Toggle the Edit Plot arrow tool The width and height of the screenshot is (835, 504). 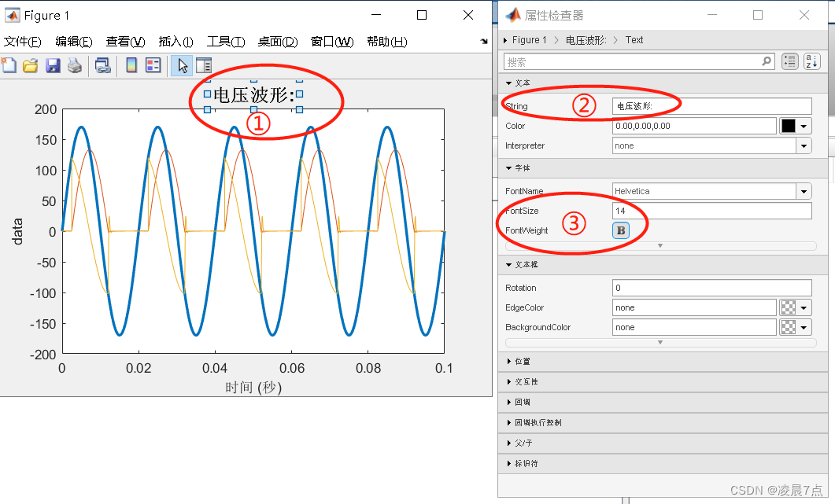coord(182,66)
